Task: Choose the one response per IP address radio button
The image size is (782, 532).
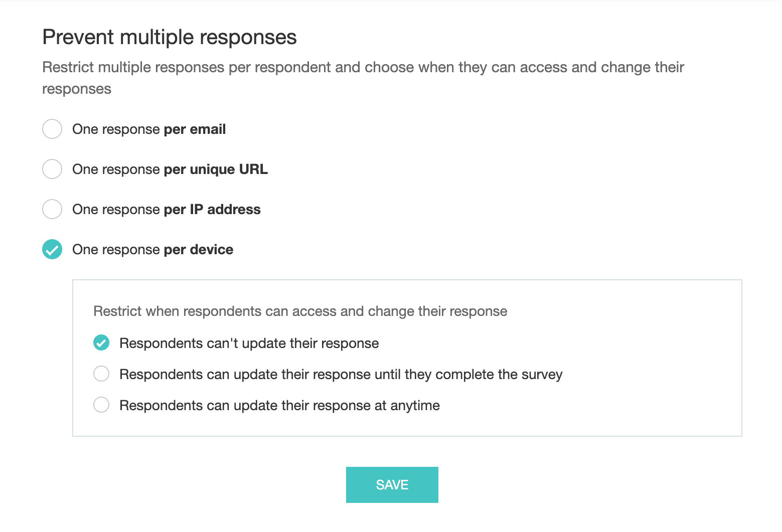Action: tap(52, 209)
